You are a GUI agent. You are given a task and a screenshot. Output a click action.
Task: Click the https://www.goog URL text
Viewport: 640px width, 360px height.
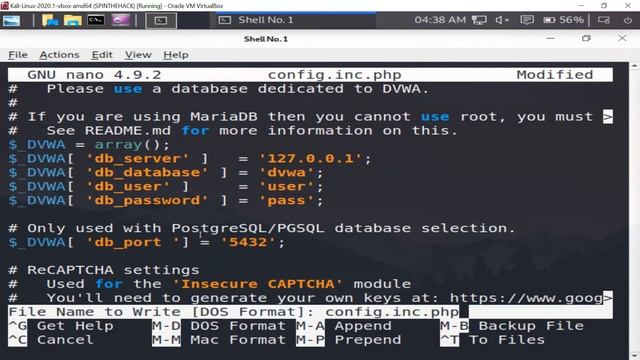[527, 298]
